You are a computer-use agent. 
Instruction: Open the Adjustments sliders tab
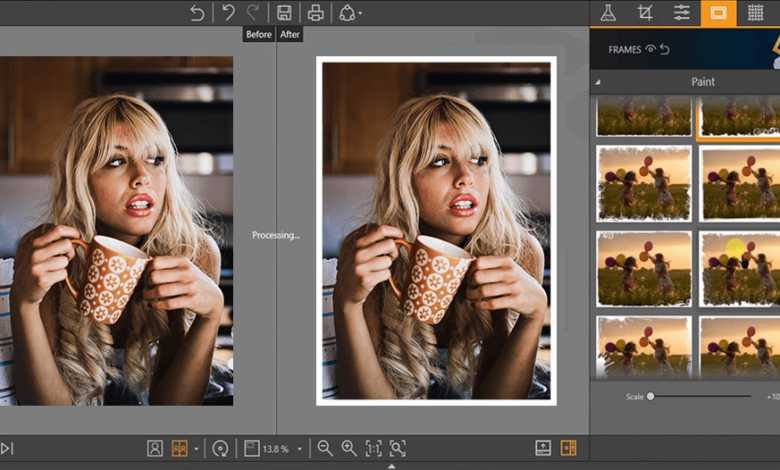click(x=682, y=13)
